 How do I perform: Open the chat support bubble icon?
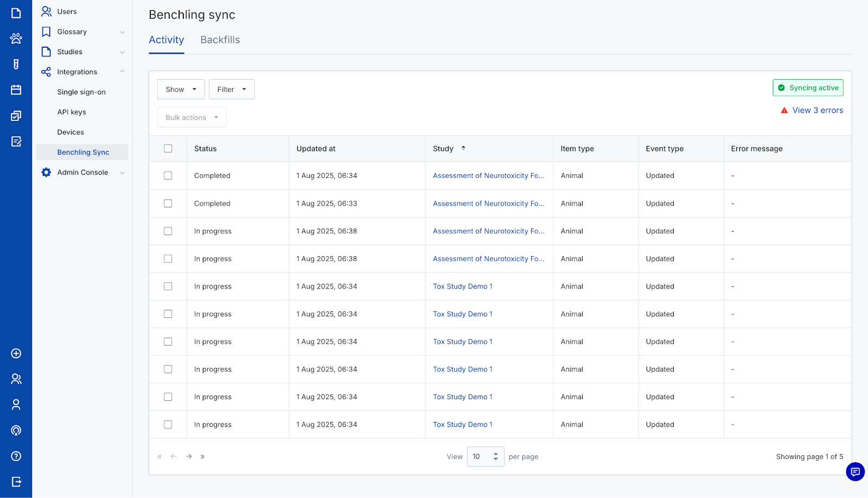point(855,471)
